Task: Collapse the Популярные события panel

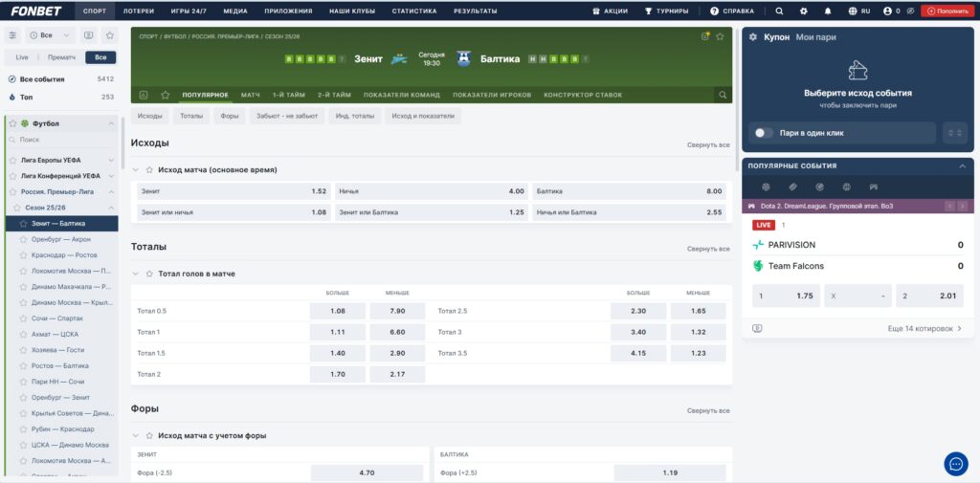Action: click(x=962, y=165)
